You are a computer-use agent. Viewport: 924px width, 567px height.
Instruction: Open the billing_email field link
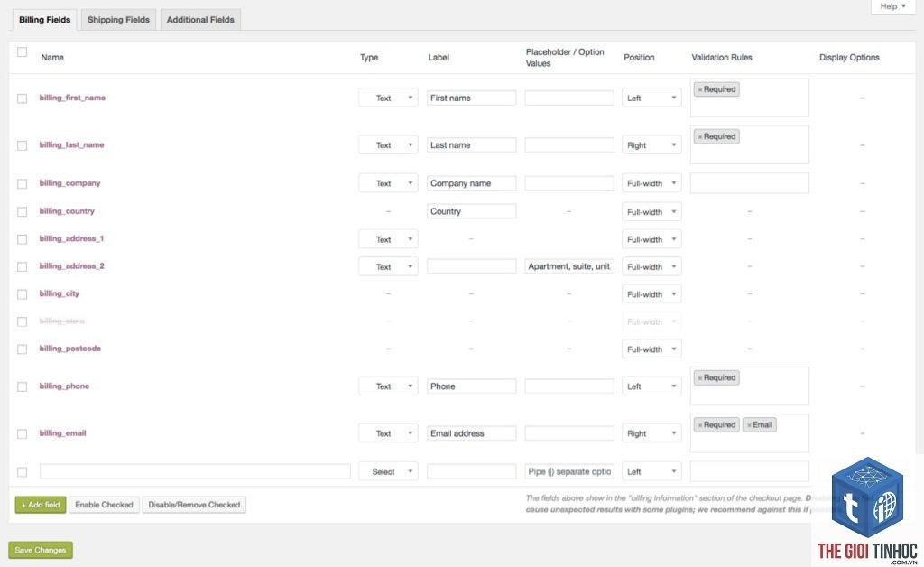coord(62,433)
